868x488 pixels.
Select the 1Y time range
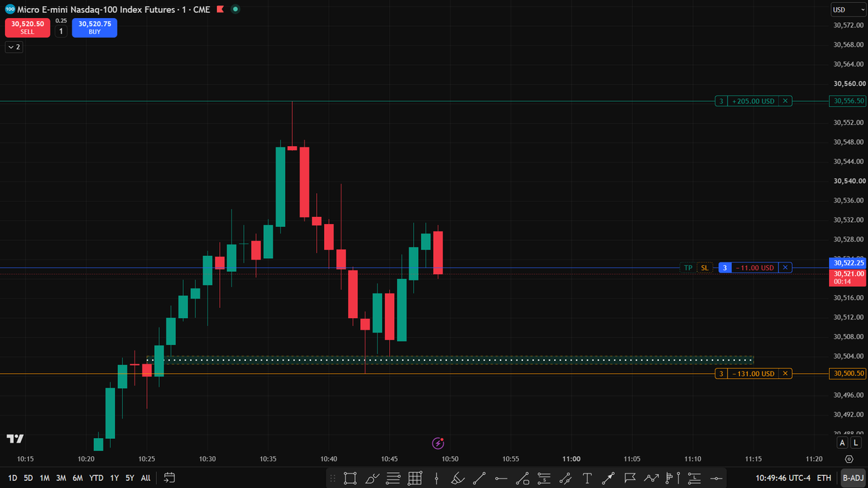coord(114,478)
